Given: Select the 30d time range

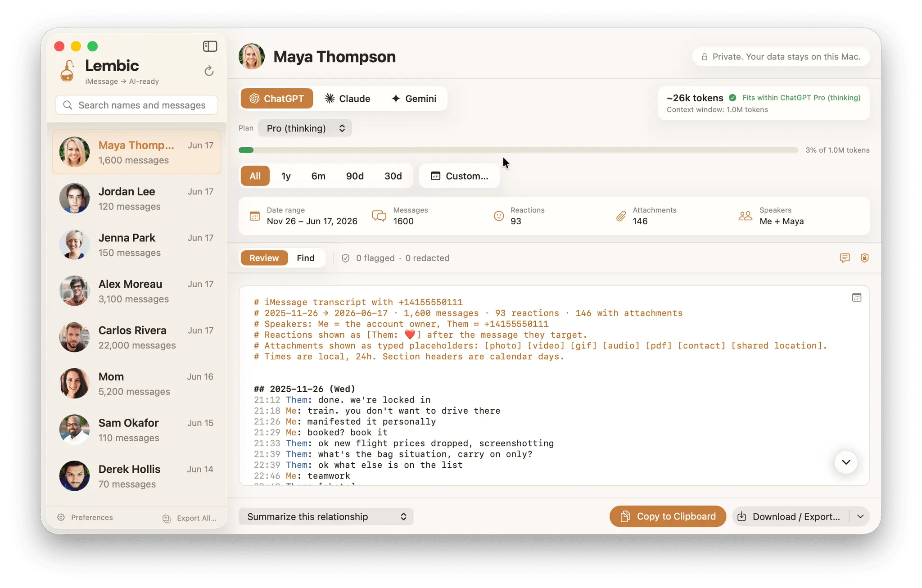Looking at the screenshot, I should point(393,176).
